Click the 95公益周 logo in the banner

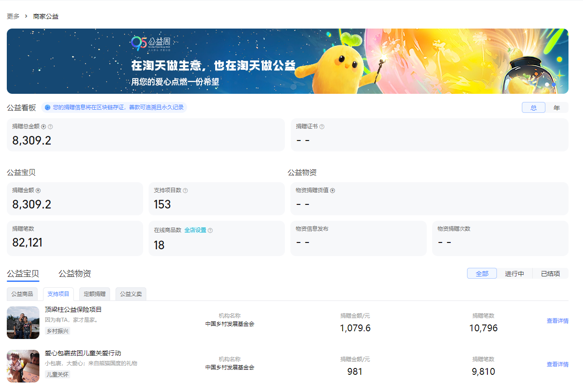pyautogui.click(x=151, y=44)
